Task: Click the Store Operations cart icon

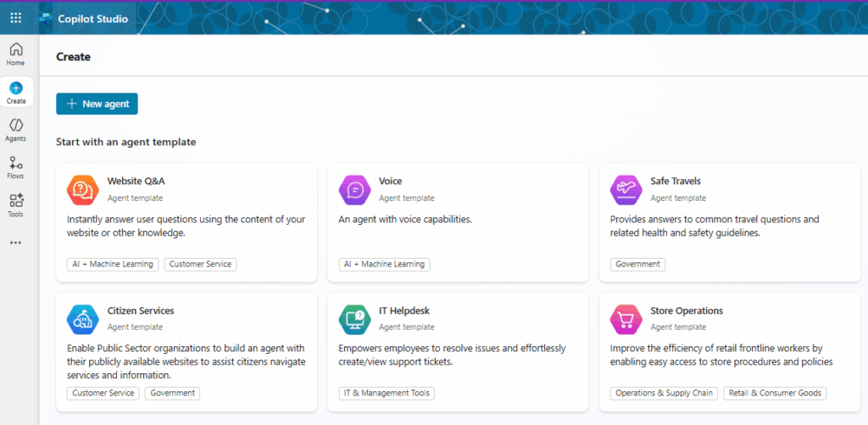Action: click(x=626, y=319)
